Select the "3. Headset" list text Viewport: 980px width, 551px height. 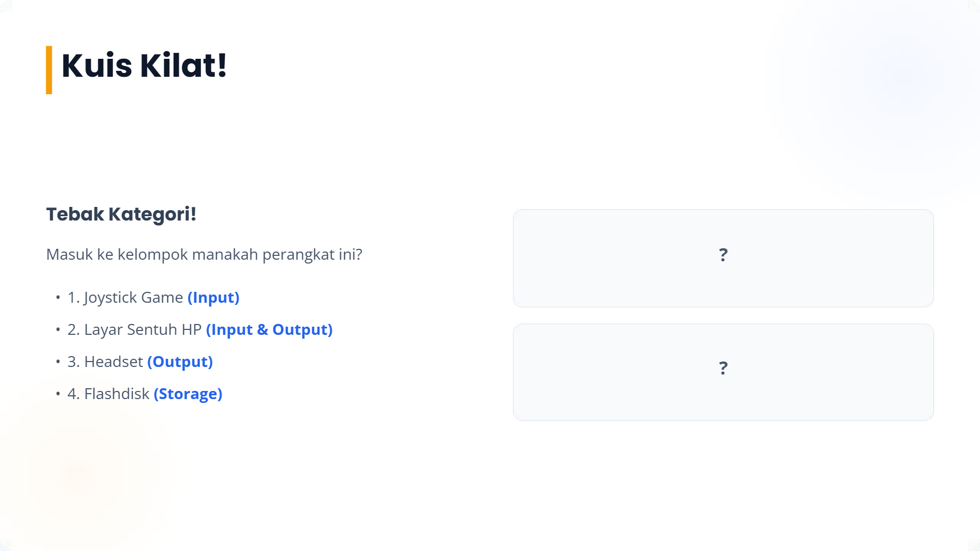105,362
